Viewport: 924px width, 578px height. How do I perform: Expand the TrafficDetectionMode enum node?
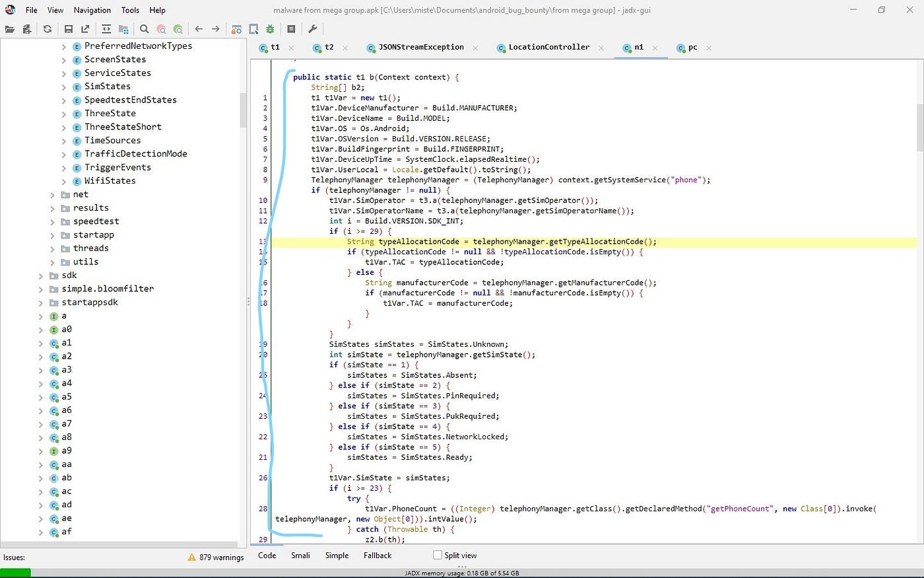point(64,154)
